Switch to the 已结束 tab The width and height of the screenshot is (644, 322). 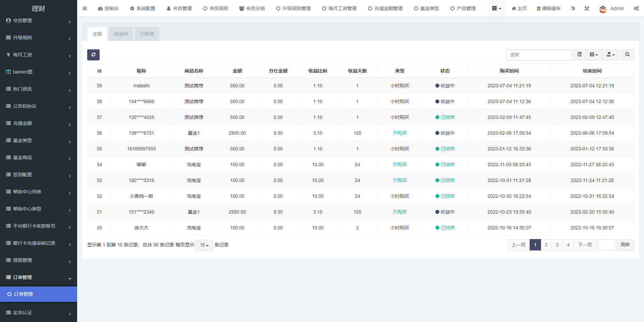[147, 34]
